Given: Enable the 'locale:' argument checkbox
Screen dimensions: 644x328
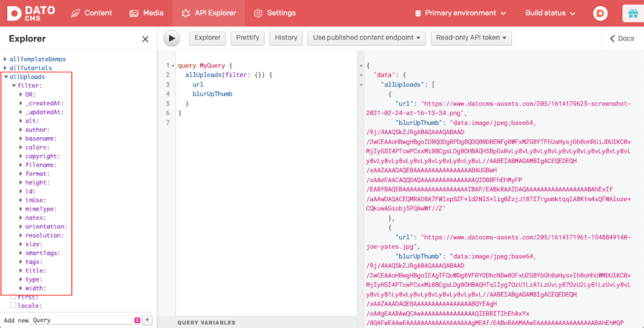Looking at the screenshot, I should coord(13,305).
